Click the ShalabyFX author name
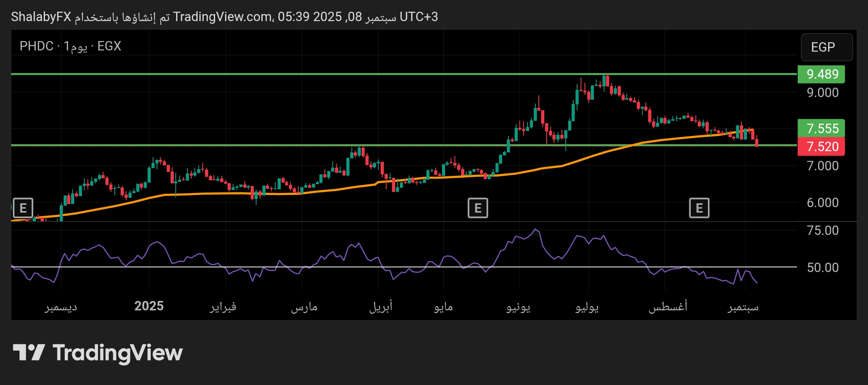Screen dimensions: 868x385 [x=41, y=17]
